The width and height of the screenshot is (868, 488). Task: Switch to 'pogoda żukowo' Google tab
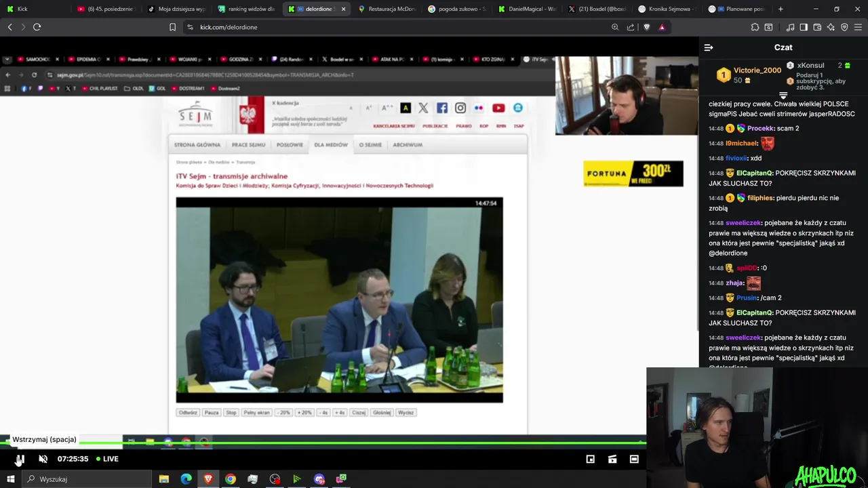[x=456, y=9]
